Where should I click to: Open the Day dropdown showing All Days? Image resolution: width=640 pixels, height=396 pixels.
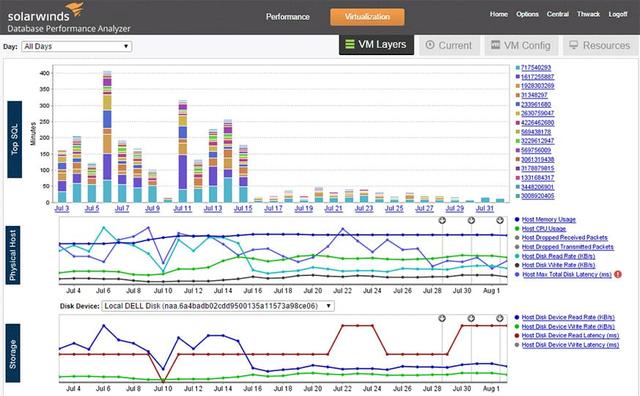[x=76, y=46]
